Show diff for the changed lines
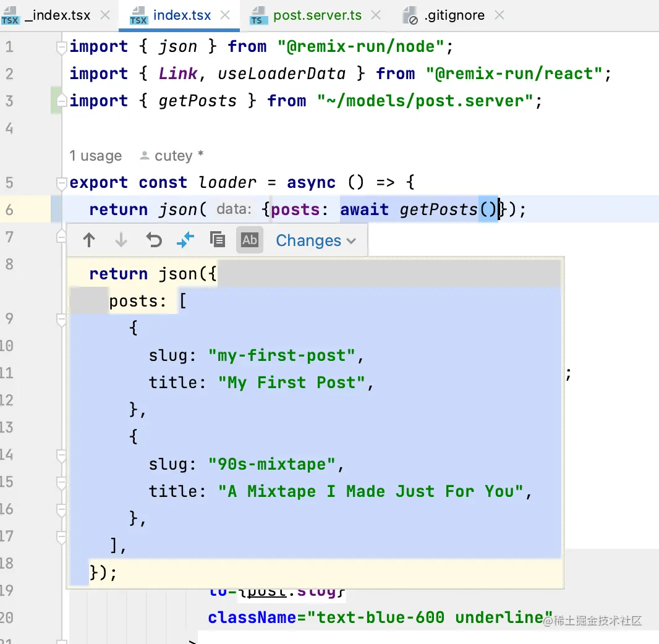Viewport: 659px width, 644px height. (x=185, y=240)
